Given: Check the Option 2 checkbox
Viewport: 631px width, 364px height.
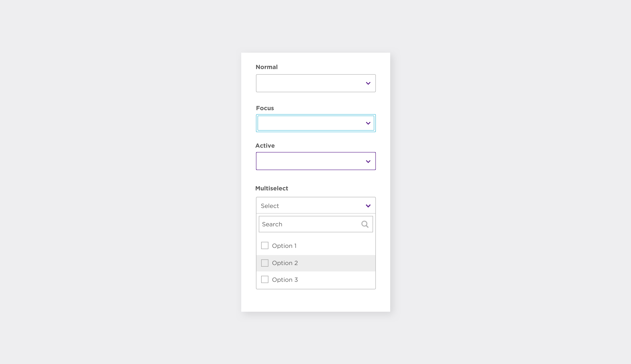Looking at the screenshot, I should click(x=265, y=263).
